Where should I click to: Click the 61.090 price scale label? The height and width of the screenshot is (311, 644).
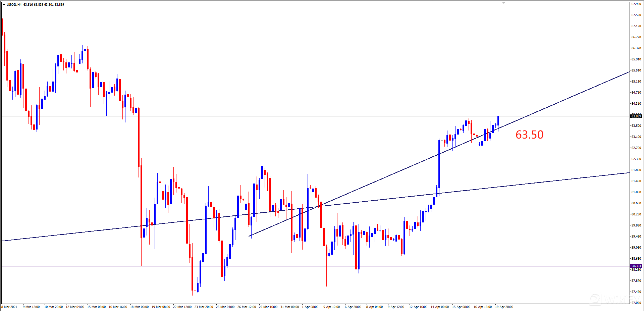636,192
